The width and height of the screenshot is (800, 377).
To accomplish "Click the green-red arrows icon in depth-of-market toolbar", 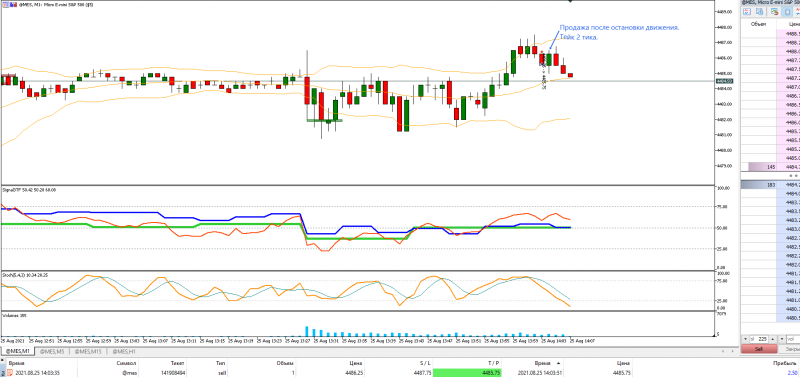I will (774, 11).
